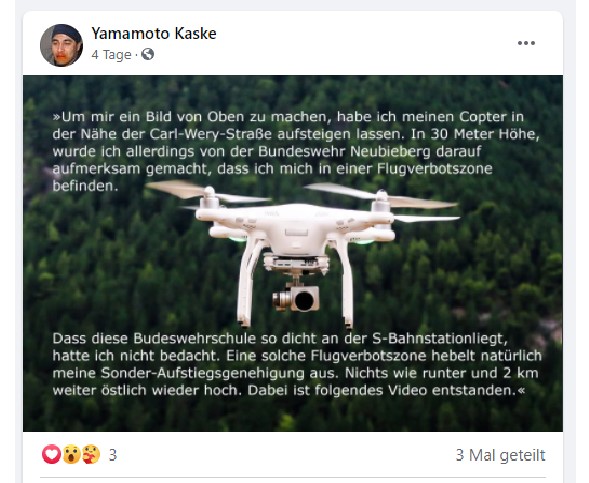589x483 pixels.
Task: Click the globe public visibility icon
Action: pos(148,54)
